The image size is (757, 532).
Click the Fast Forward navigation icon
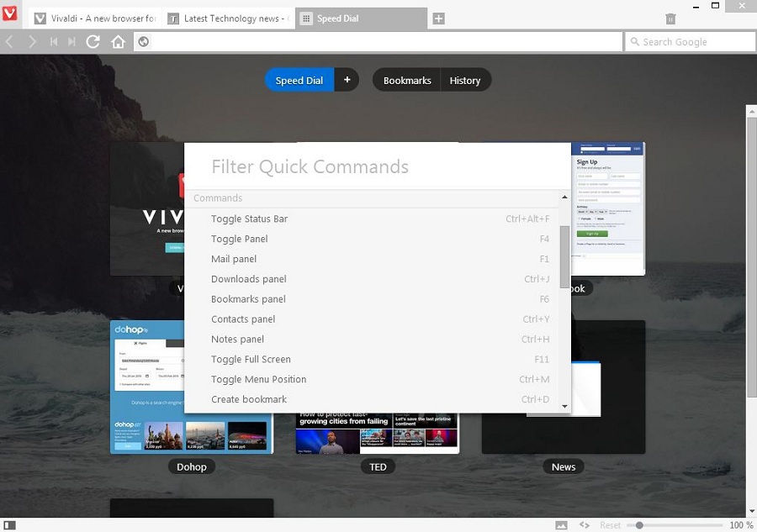tap(71, 42)
